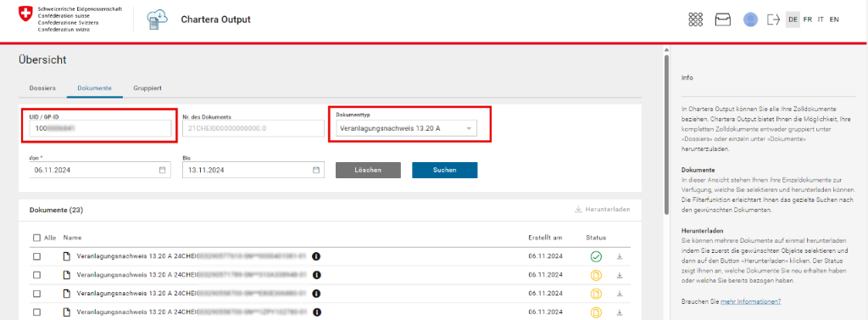Viewport: 868px width, 320px height.
Task: Click the Status column header
Action: (596, 238)
